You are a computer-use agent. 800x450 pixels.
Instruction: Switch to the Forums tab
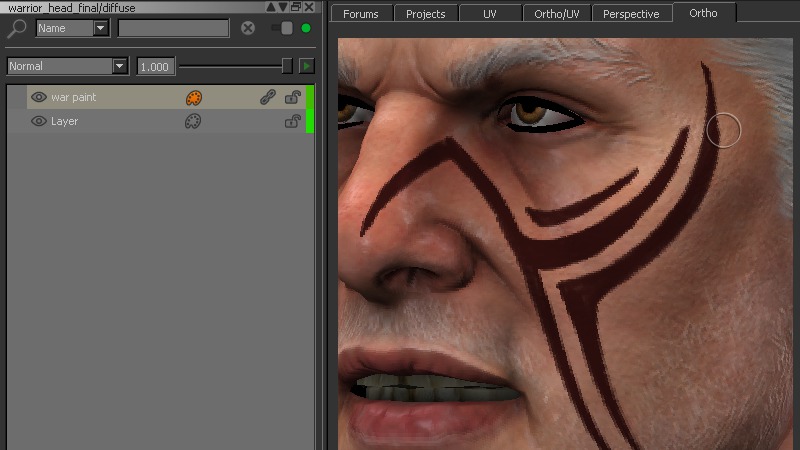point(361,14)
